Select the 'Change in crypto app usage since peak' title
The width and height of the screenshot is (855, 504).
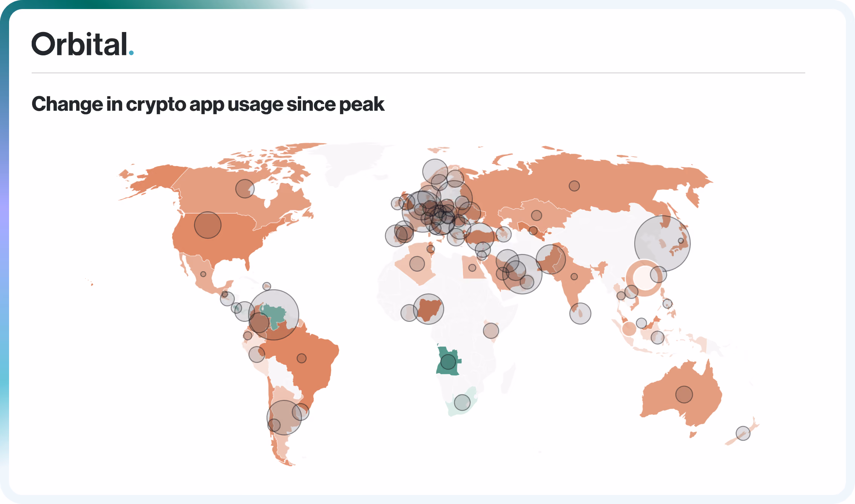(x=208, y=104)
